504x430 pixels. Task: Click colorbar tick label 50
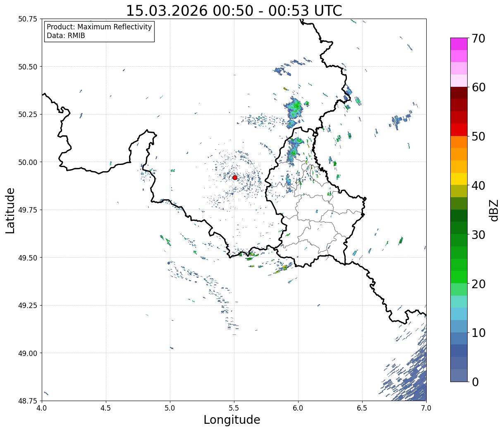click(478, 136)
